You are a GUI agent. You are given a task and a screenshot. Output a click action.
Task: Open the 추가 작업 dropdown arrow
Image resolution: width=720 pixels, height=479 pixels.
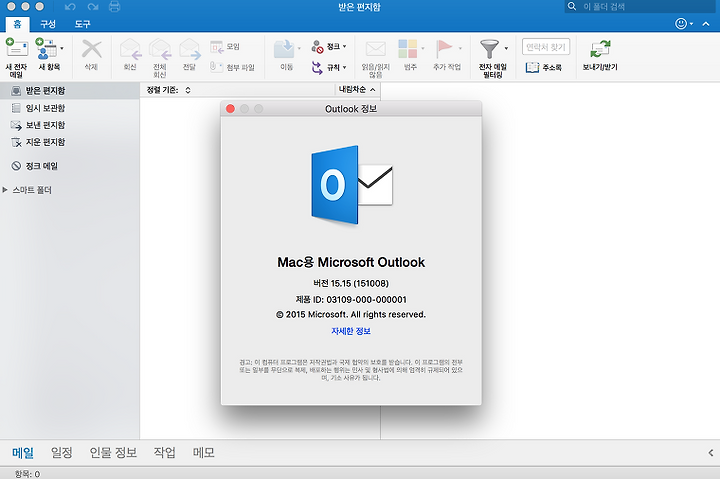coord(460,48)
